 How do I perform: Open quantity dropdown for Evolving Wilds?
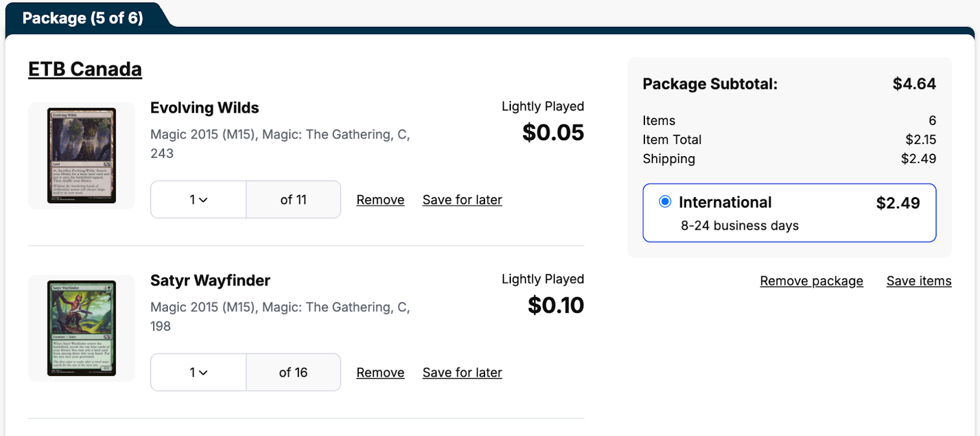[x=198, y=200]
